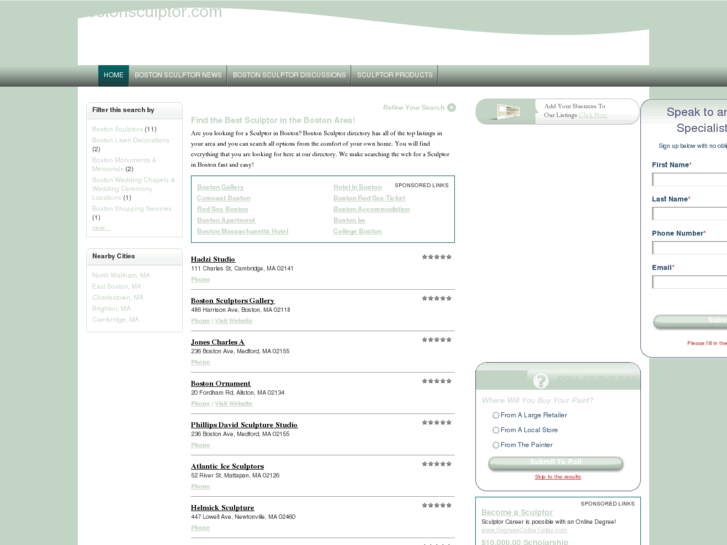
Task: Open the Boston Accommodation sponsored link
Action: click(x=371, y=209)
